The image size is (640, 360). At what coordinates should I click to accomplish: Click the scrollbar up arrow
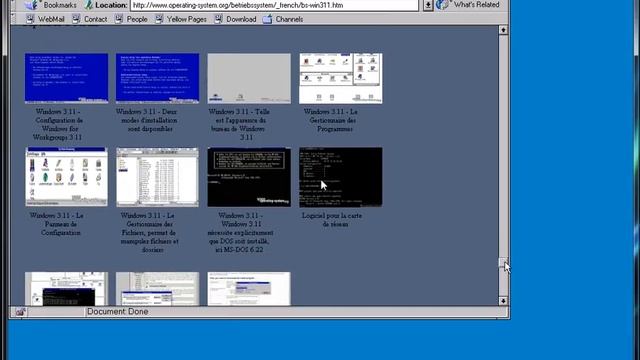(503, 30)
